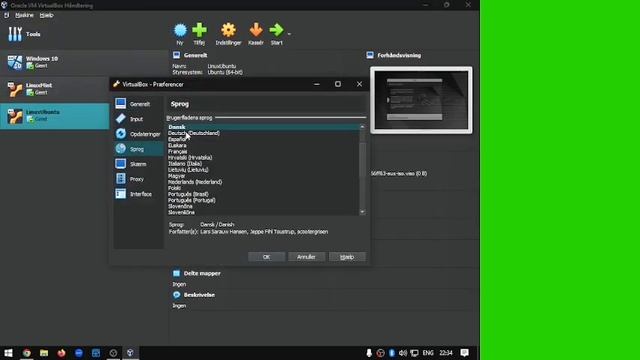
Task: Click the language list scroll-down arrow
Action: click(362, 212)
